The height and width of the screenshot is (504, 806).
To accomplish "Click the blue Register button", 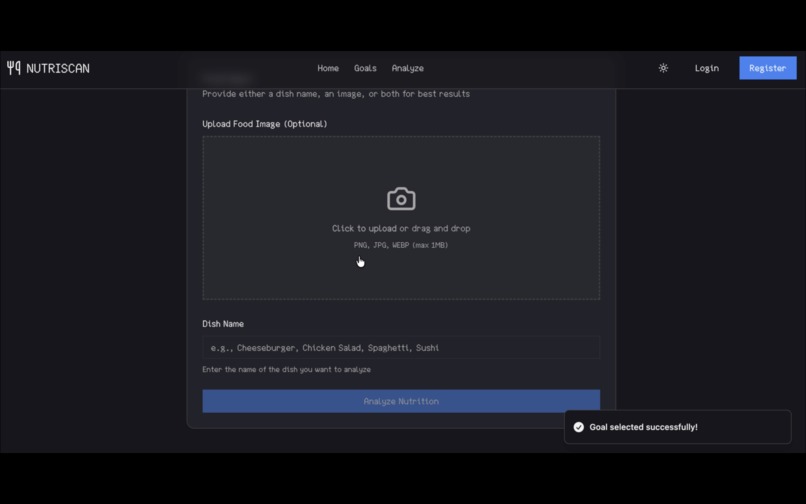I will (767, 68).
